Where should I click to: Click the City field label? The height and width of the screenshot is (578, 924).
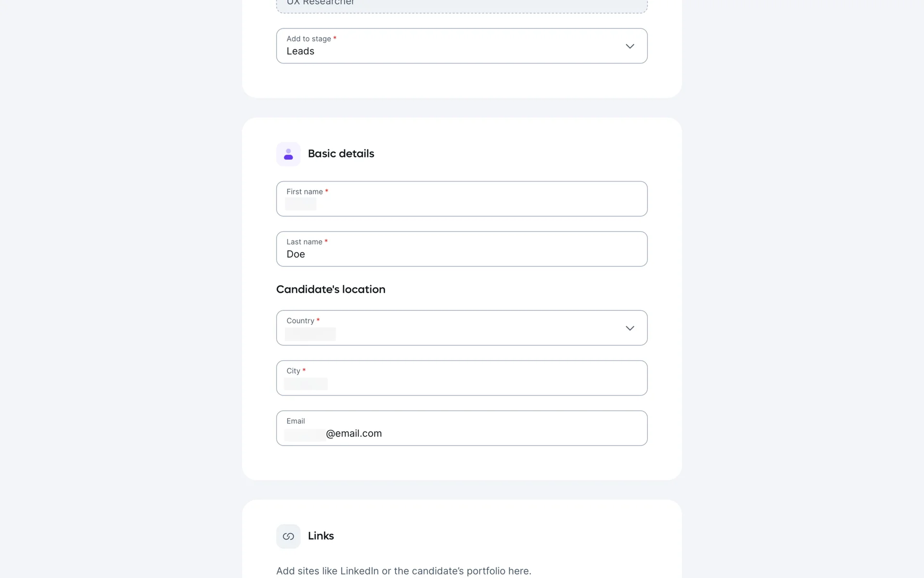(293, 371)
